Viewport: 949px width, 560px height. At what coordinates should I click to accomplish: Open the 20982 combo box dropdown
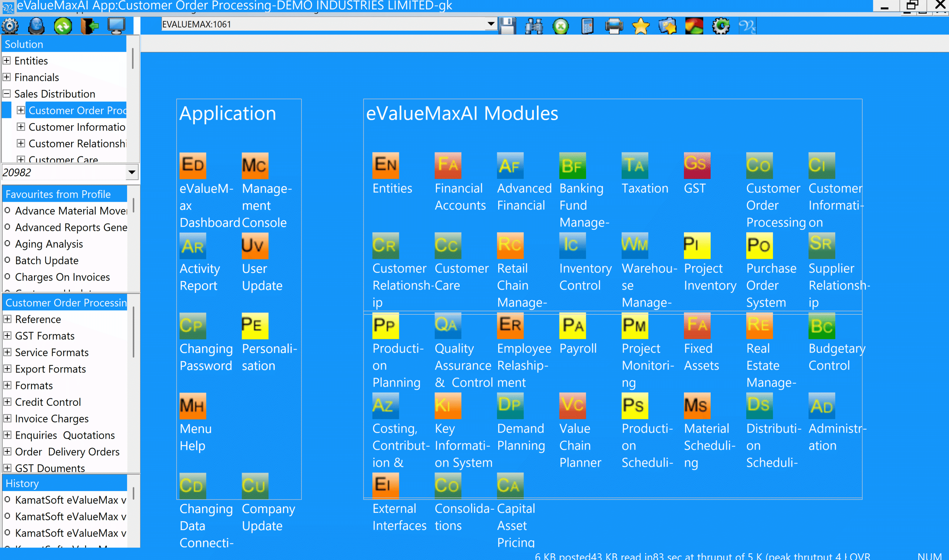[x=132, y=172]
